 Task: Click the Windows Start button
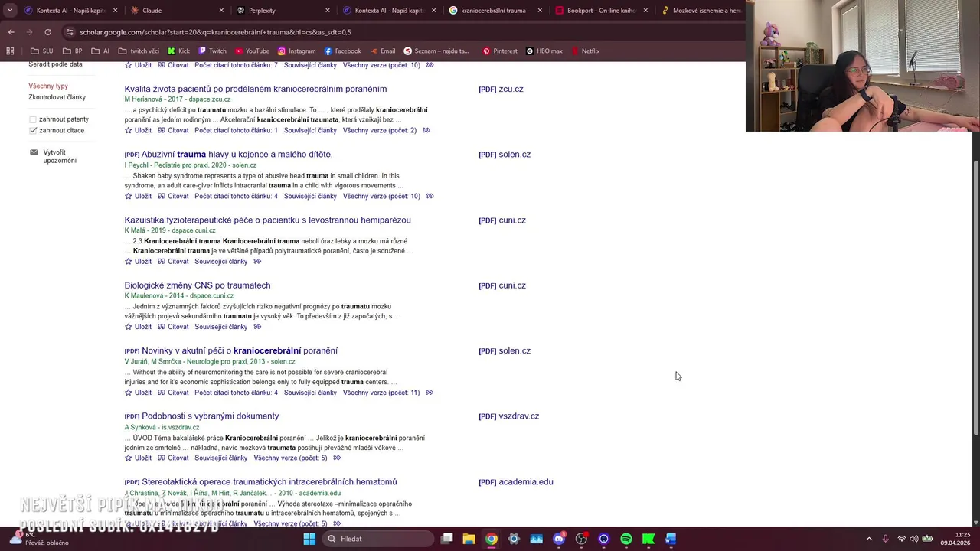pos(309,539)
